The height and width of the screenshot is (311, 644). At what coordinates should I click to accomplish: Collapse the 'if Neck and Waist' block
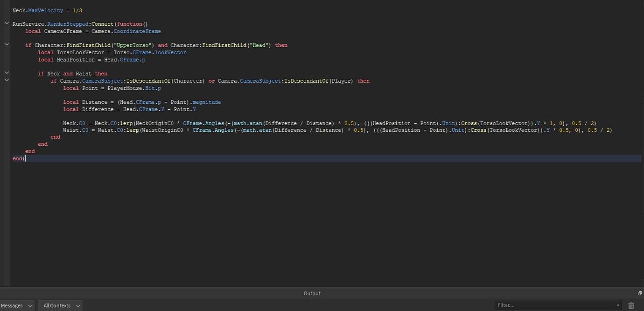(6, 72)
